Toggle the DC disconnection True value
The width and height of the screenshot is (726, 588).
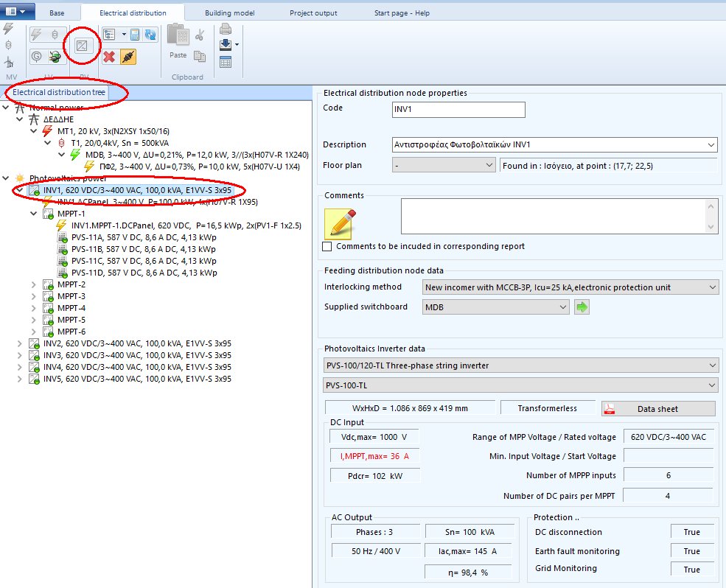[x=691, y=531]
